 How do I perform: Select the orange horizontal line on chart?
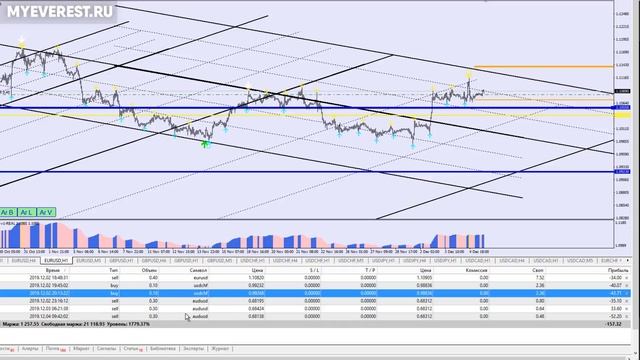tap(543, 66)
